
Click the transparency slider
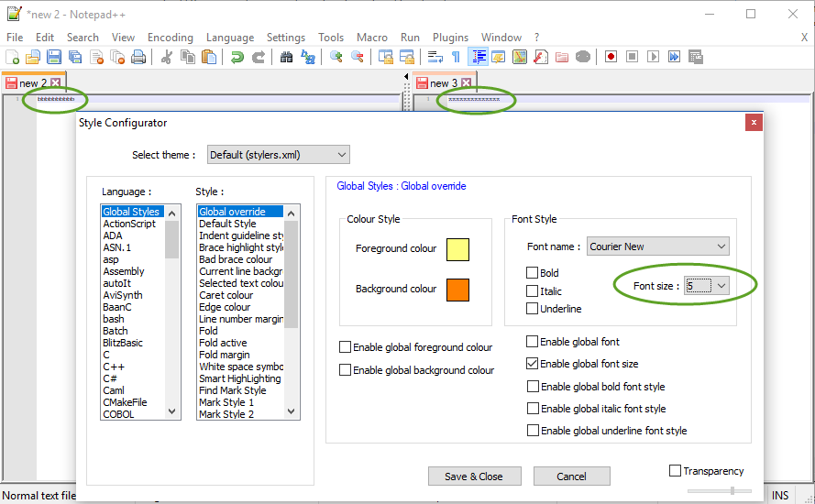coord(720,490)
